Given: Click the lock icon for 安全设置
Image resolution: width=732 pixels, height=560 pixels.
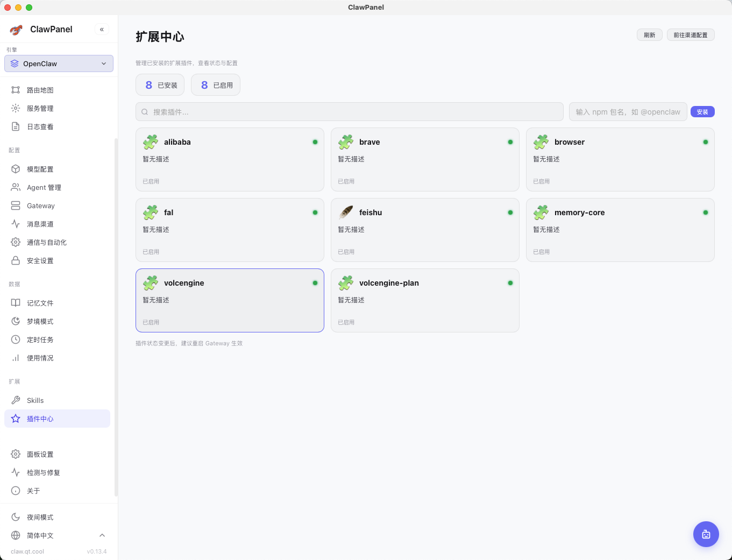Looking at the screenshot, I should pyautogui.click(x=16, y=260).
